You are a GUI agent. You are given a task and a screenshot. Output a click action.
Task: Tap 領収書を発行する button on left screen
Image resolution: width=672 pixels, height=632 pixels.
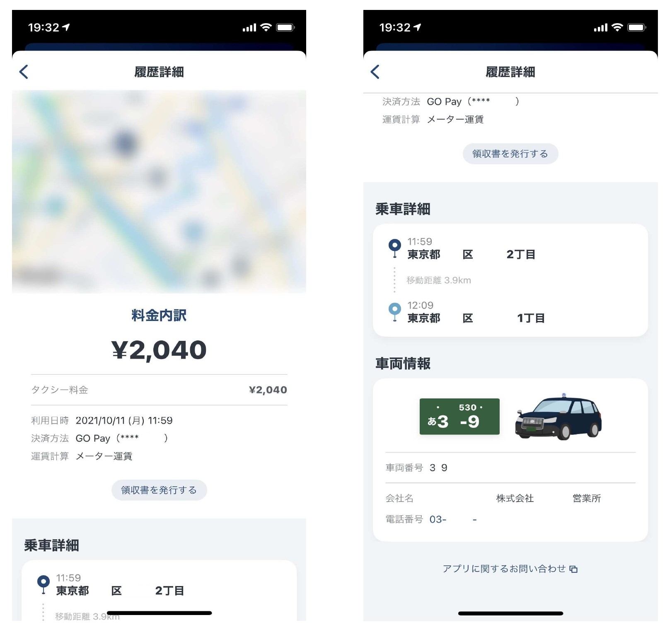(159, 490)
